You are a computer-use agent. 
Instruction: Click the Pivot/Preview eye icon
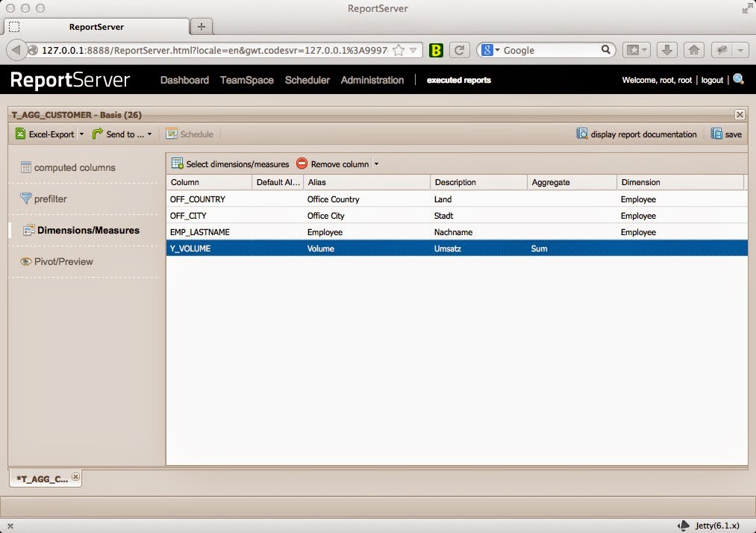click(x=25, y=261)
